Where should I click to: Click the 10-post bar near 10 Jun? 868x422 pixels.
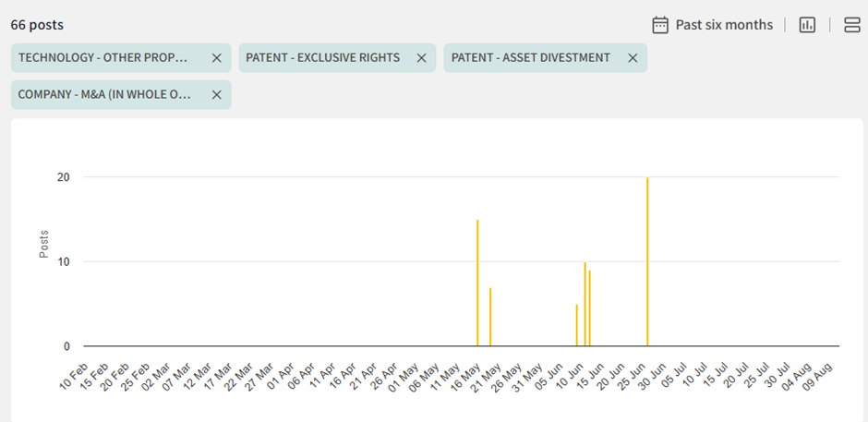(585, 305)
